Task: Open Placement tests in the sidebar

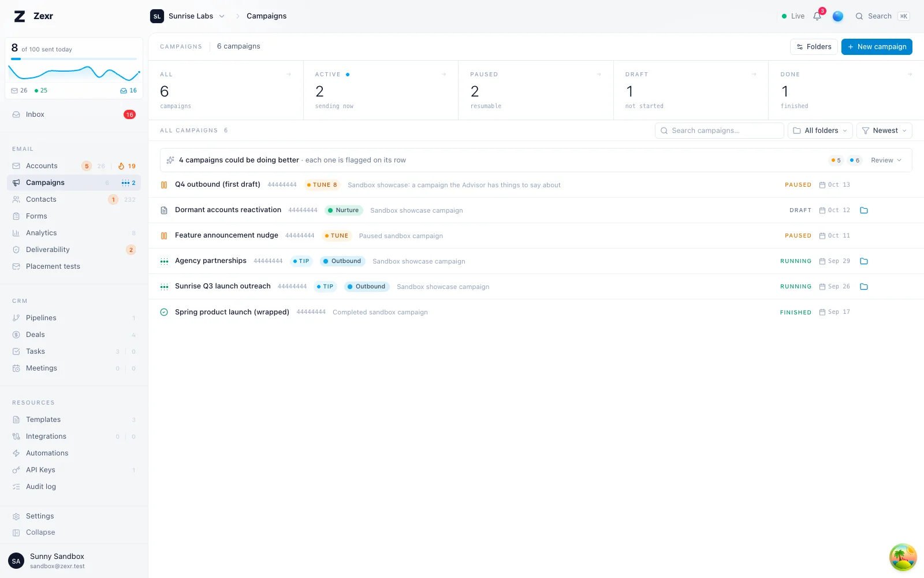Action: [x=74, y=266]
